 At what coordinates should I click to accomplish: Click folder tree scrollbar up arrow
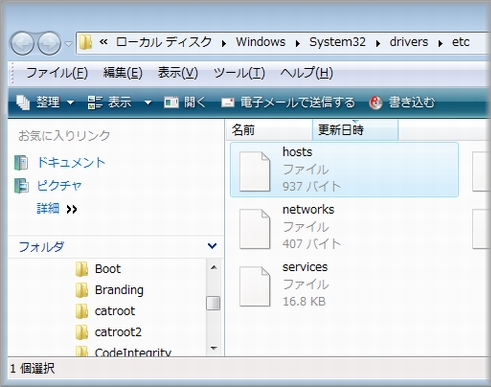click(x=214, y=267)
